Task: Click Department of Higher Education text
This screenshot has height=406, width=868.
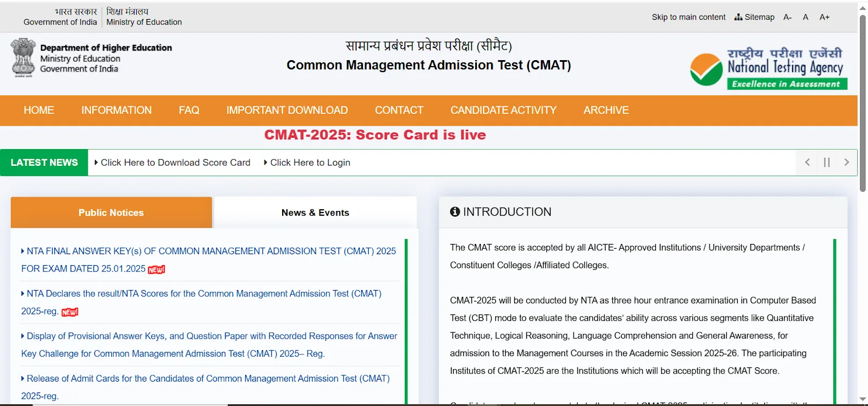Action: coord(106,48)
